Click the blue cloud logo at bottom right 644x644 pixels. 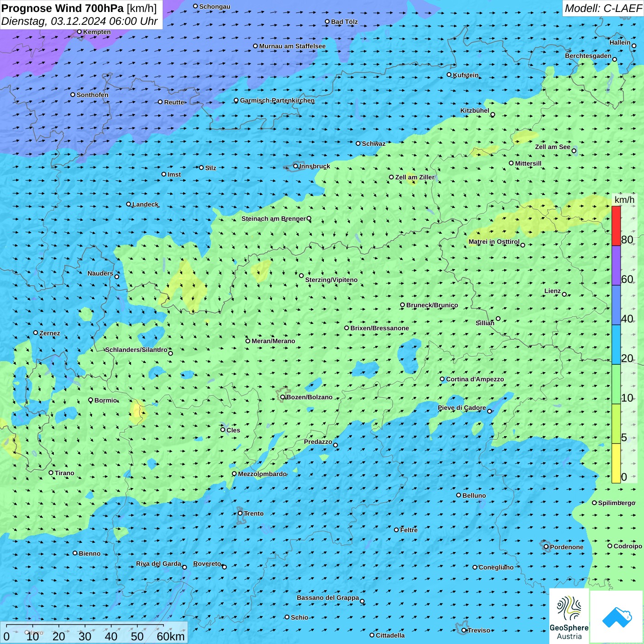[617, 617]
